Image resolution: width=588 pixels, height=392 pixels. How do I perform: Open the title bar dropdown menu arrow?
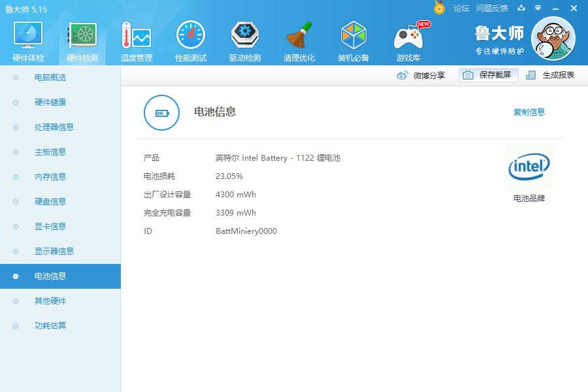pyautogui.click(x=538, y=8)
